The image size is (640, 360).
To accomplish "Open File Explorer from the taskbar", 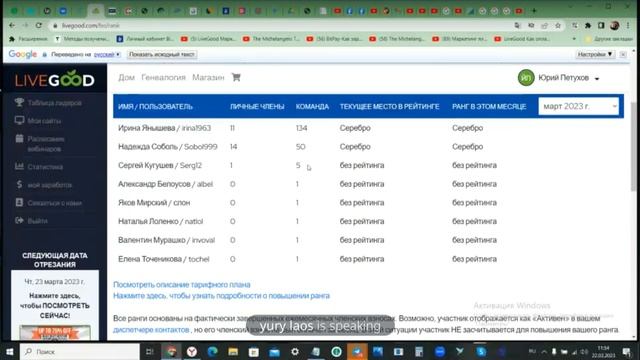I will point(233,351).
